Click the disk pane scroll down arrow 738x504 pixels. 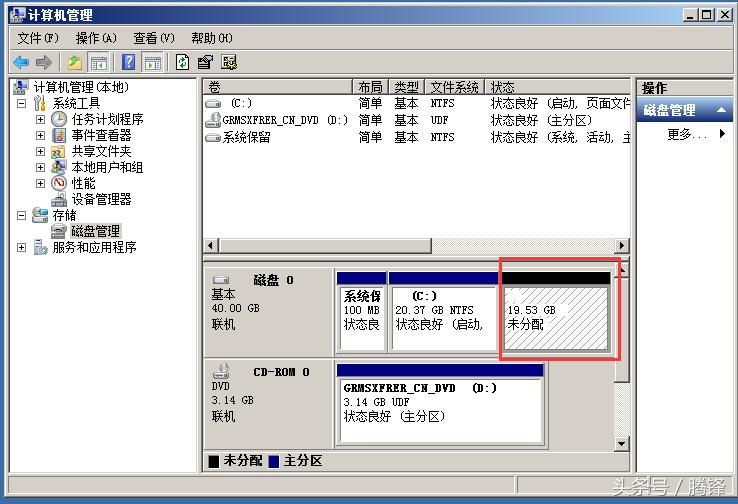pos(622,443)
